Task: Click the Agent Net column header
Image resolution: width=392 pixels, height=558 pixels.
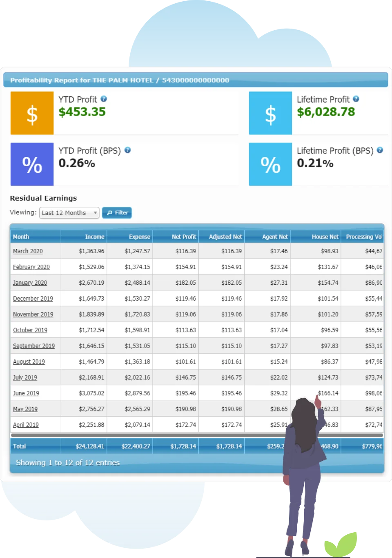Action: pyautogui.click(x=276, y=237)
